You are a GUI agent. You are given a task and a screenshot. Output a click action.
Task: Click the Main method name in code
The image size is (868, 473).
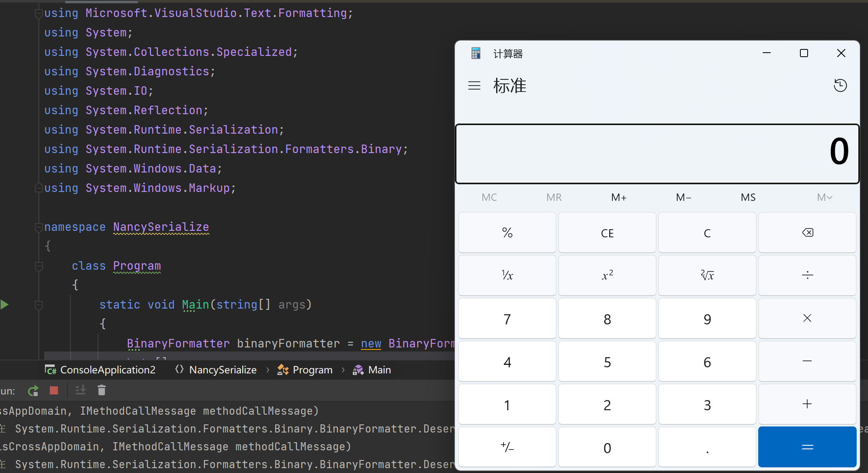[x=196, y=305]
